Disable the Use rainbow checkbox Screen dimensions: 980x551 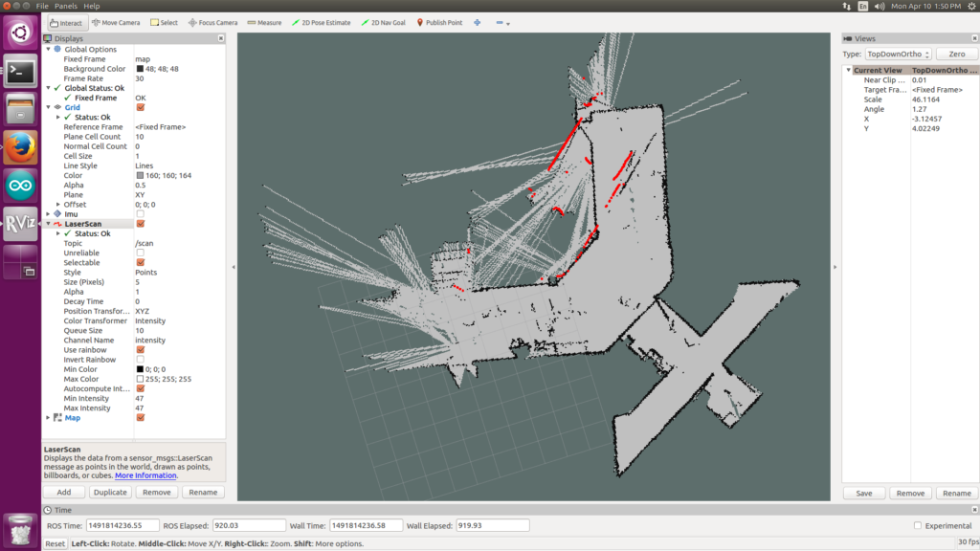[x=141, y=349]
